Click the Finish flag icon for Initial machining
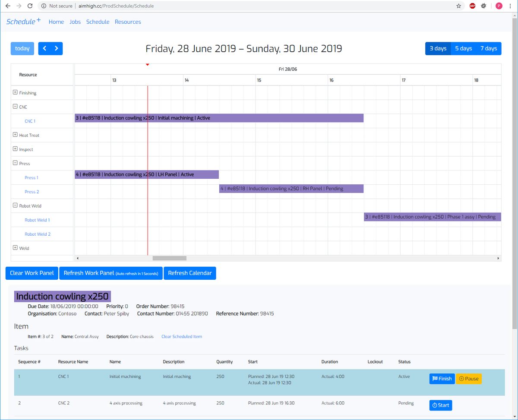518x420 pixels. tap(435, 379)
